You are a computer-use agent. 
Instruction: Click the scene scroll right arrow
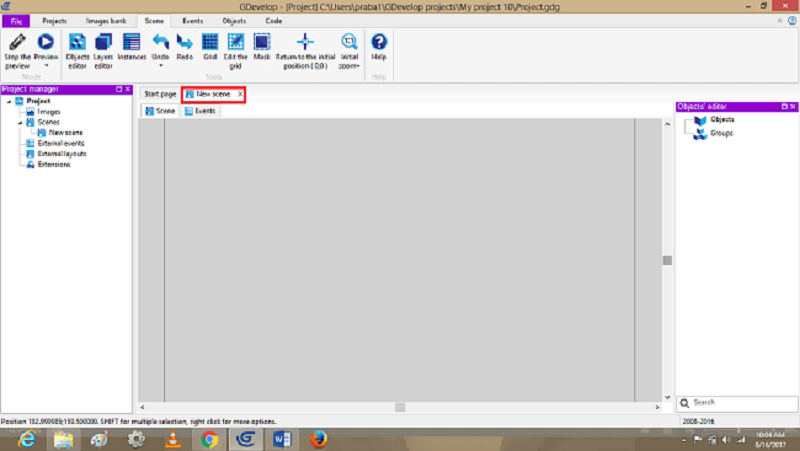tap(657, 407)
